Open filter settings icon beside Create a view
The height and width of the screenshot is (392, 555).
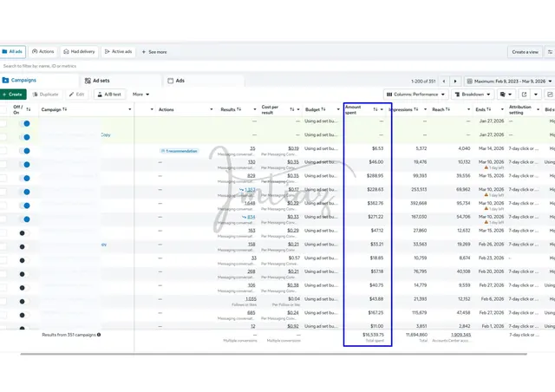point(550,52)
